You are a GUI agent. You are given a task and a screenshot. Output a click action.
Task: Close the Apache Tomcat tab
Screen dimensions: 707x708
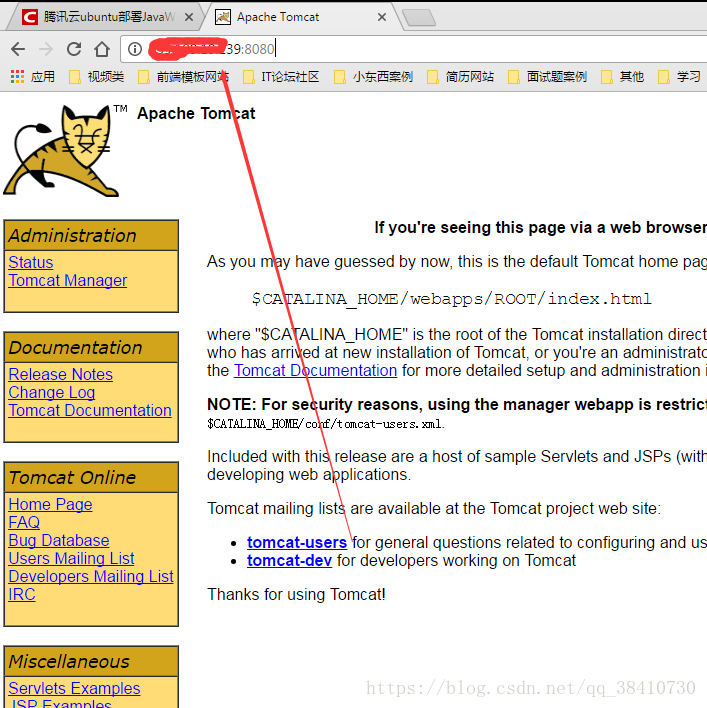click(382, 17)
